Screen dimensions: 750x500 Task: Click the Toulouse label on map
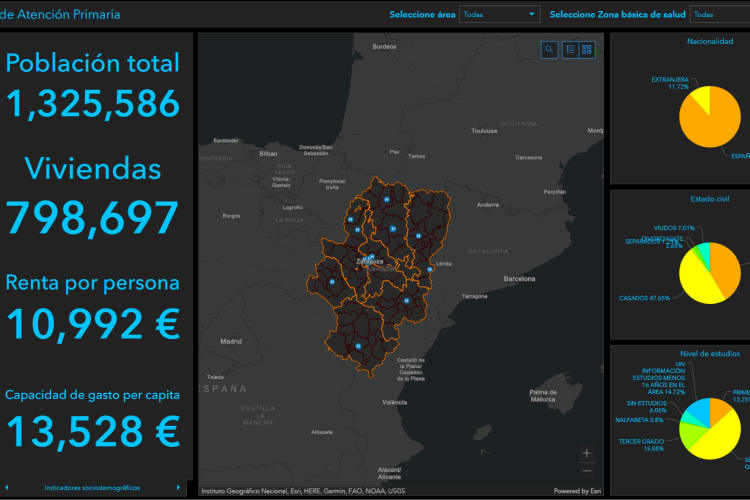pyautogui.click(x=484, y=131)
